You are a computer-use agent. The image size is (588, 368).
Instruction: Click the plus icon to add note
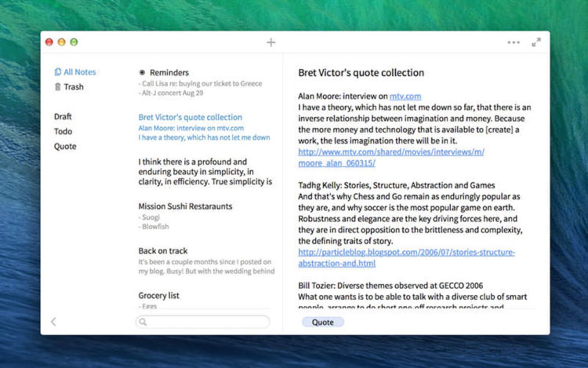coord(271,42)
